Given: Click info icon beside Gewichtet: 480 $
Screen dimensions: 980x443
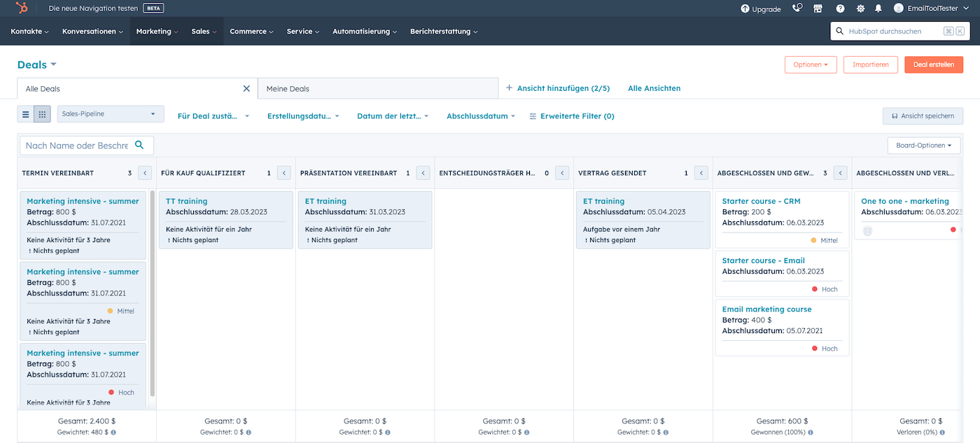Looking at the screenshot, I should click(113, 433).
